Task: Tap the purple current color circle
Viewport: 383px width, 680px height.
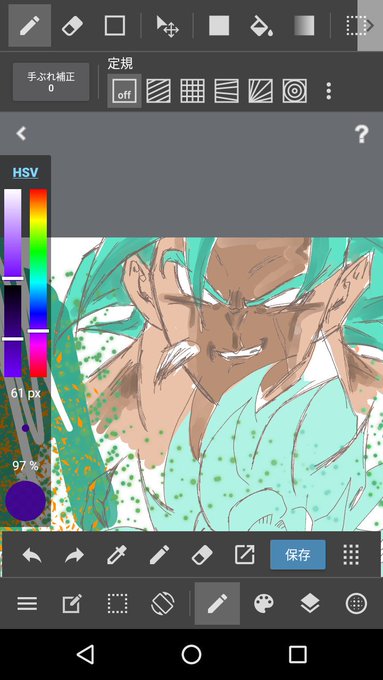Action: (25, 500)
